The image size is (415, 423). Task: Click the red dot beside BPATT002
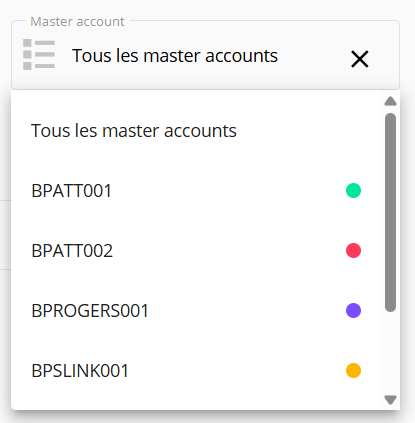tap(353, 250)
